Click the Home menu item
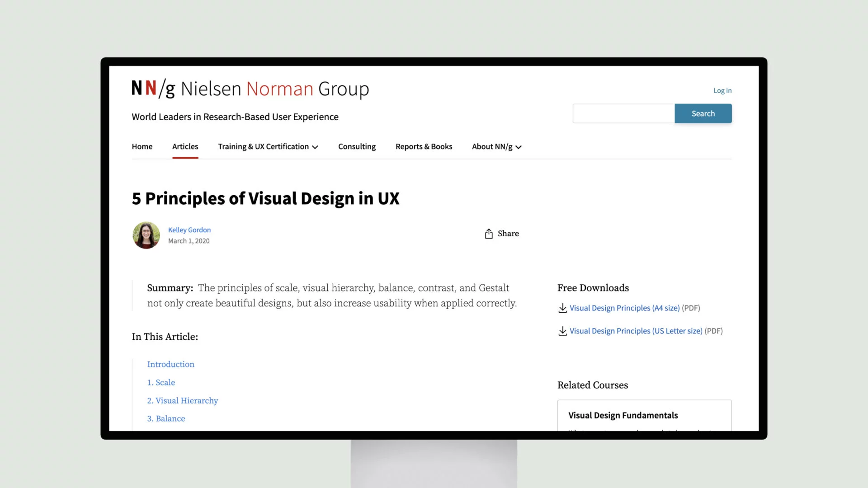This screenshot has height=488, width=868. pos(142,146)
